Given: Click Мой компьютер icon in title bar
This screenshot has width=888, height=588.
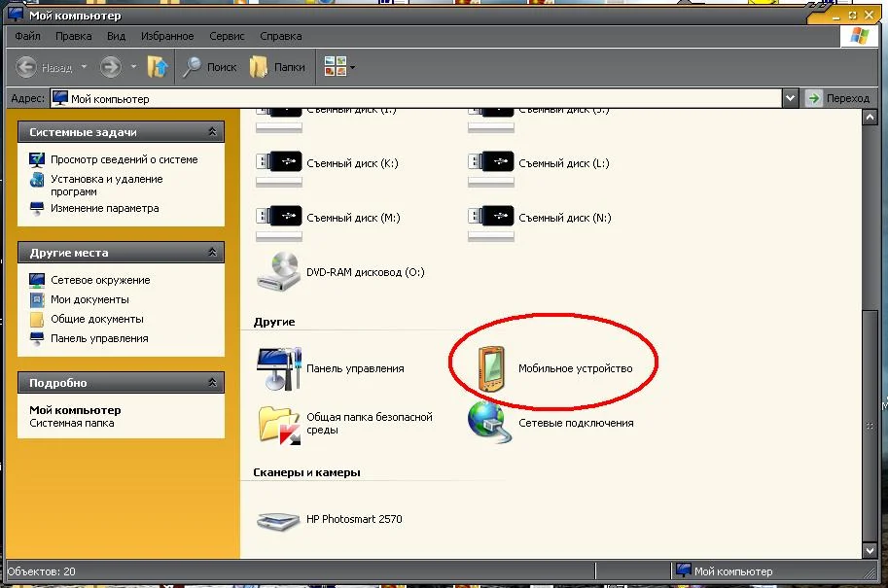Looking at the screenshot, I should 16,15.
